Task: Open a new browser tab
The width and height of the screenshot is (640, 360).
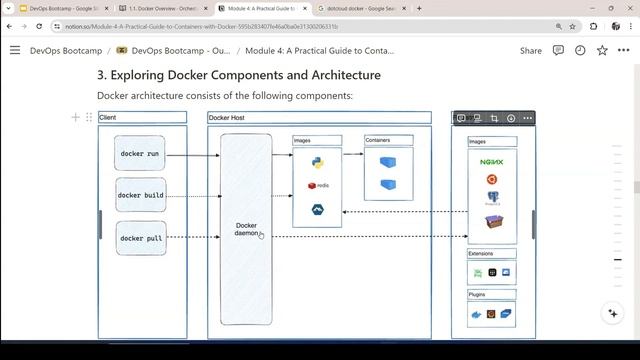Action: click(419, 8)
